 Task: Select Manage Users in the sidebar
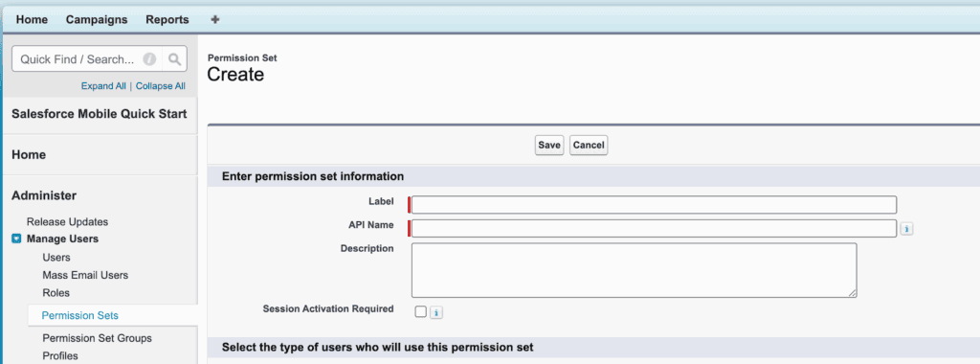[62, 239]
